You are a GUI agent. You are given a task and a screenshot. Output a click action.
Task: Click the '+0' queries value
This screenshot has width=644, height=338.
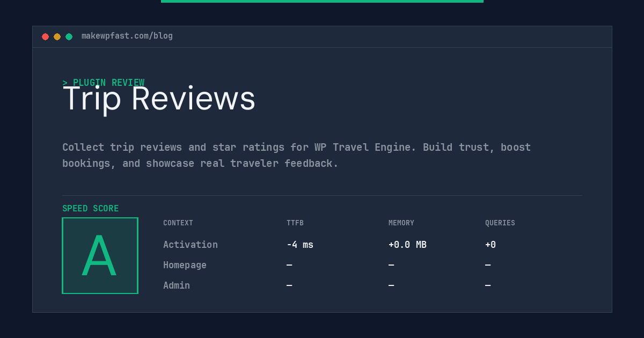pyautogui.click(x=491, y=245)
